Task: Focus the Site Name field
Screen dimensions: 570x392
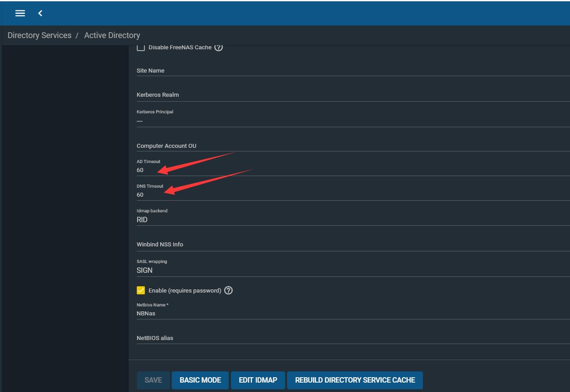Action: (x=350, y=71)
